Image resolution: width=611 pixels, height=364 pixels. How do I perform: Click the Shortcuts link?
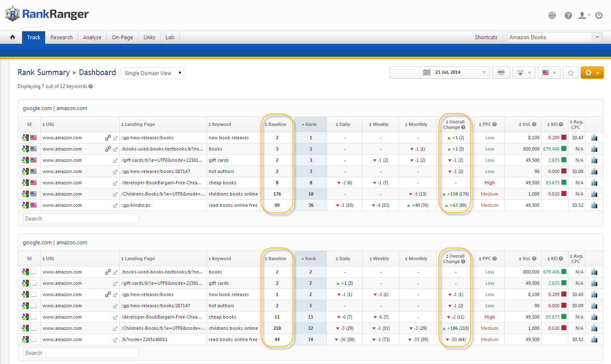(x=486, y=37)
